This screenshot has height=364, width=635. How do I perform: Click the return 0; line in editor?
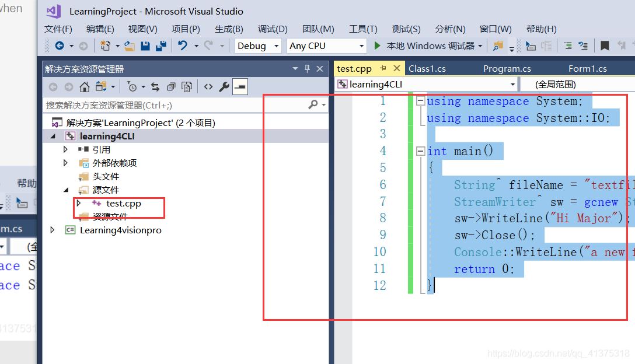pos(483,269)
